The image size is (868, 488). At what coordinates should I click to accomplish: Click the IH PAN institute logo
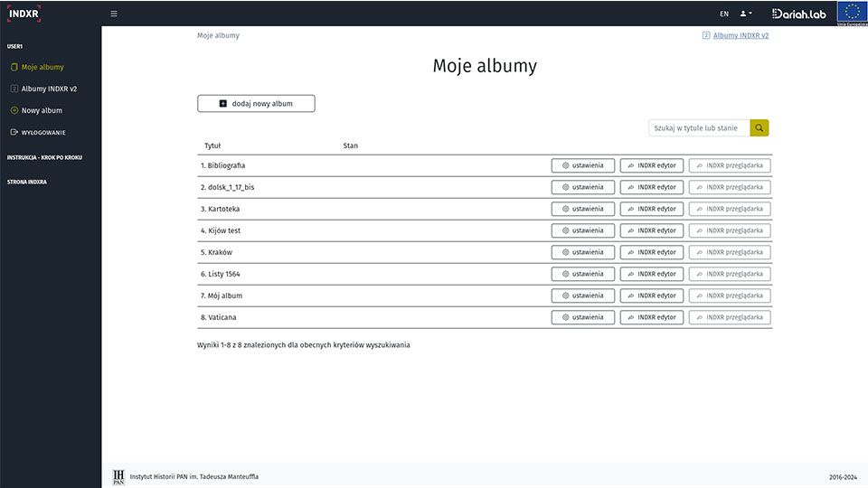118,476
